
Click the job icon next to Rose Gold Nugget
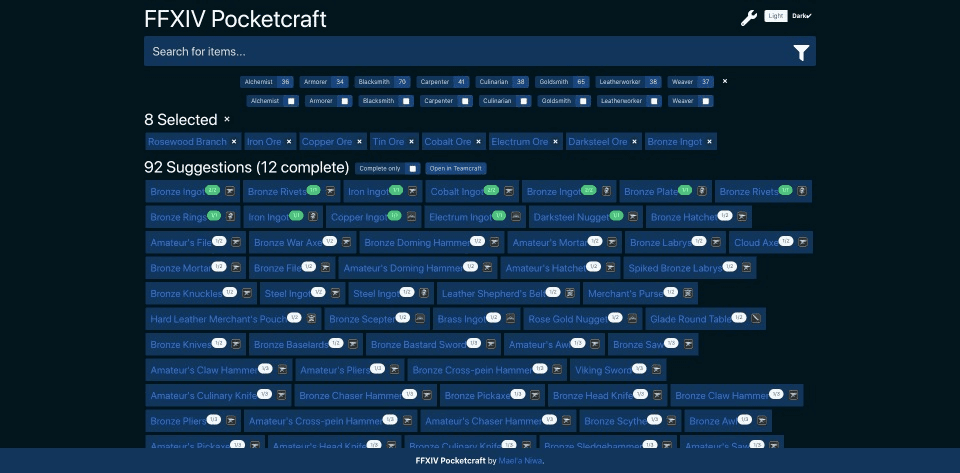(632, 319)
